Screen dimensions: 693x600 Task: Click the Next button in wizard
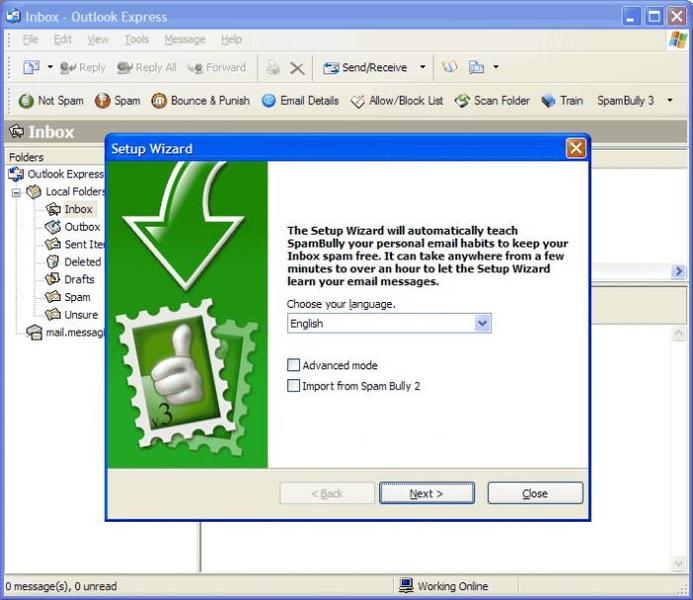(426, 493)
